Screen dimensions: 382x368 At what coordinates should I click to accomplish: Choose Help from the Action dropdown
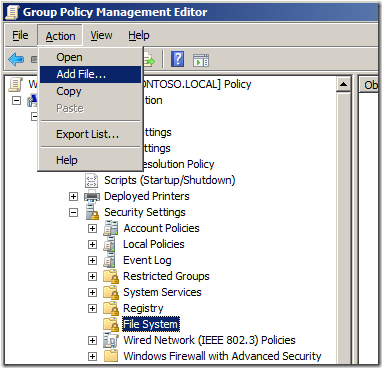pyautogui.click(x=90, y=160)
